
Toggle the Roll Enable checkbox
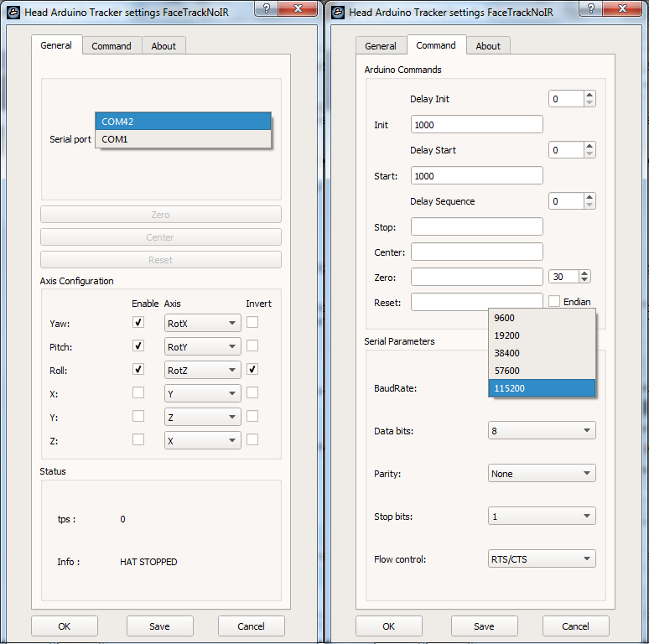point(138,369)
